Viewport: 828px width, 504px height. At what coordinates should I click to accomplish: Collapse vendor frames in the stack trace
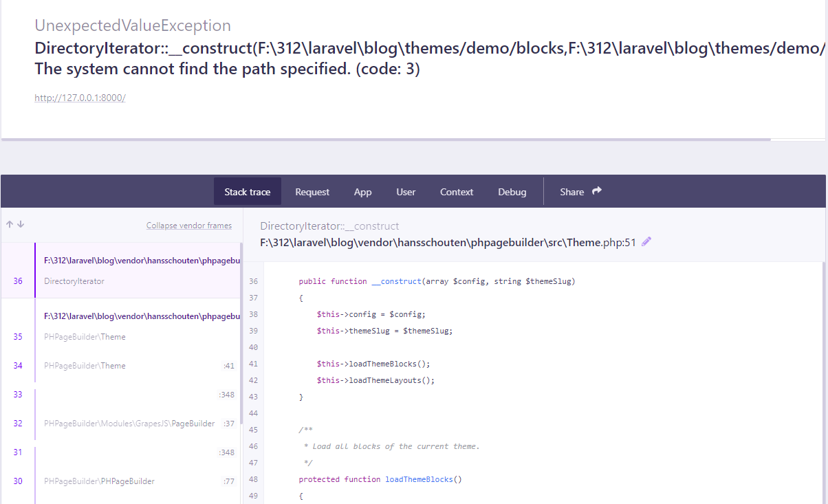[x=188, y=225]
